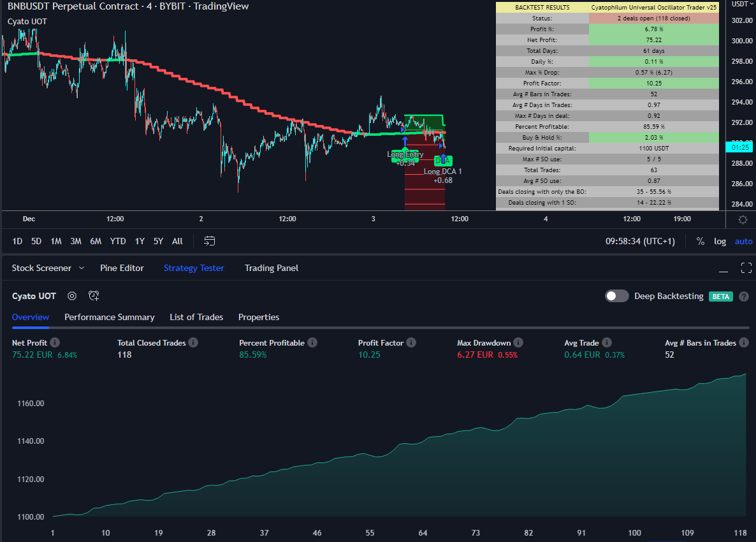The width and height of the screenshot is (756, 542).
Task: Open the go-to-date calendar icon
Action: coord(210,241)
